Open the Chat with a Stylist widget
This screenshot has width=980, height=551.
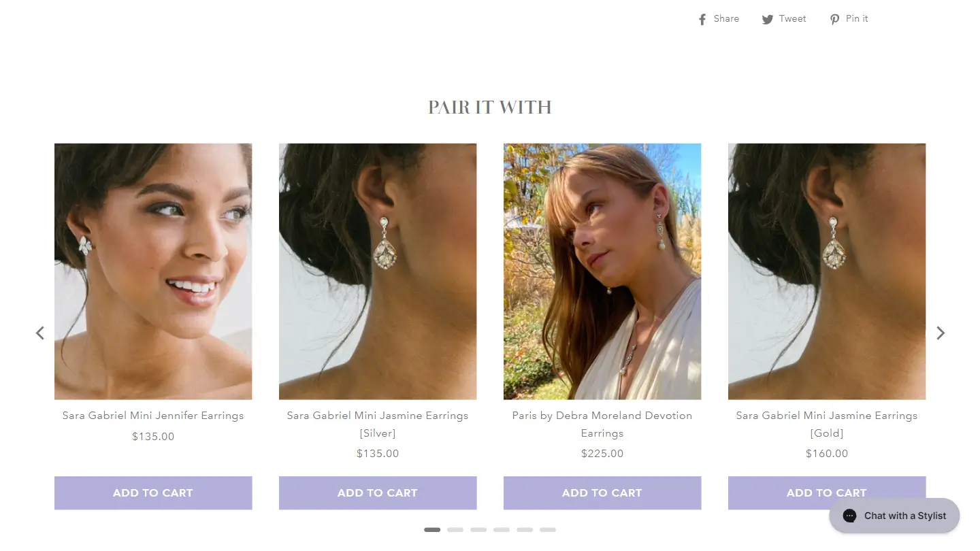pos(894,516)
